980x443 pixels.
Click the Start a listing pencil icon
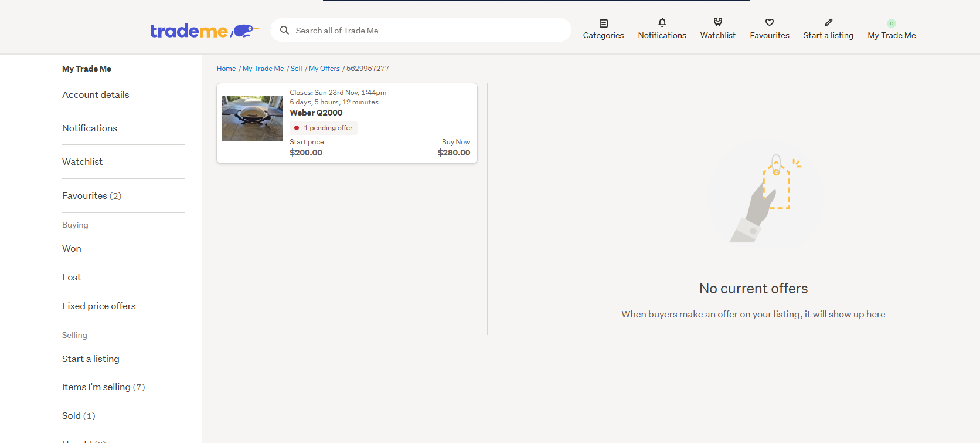point(828,22)
